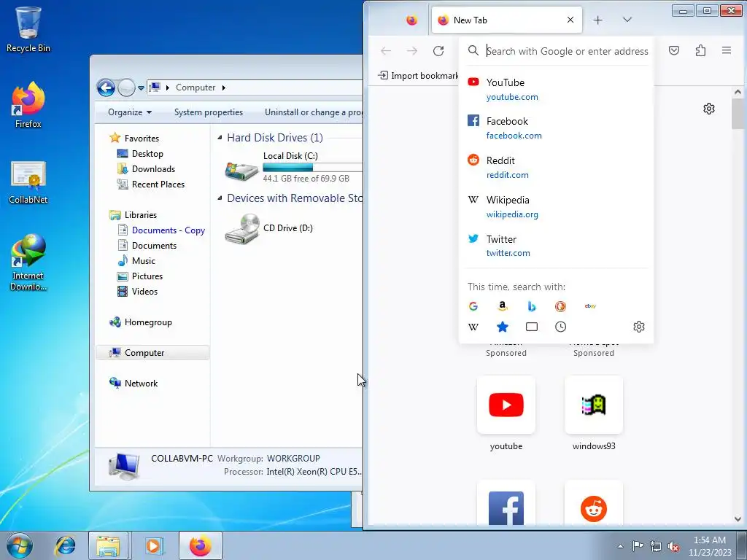Viewport: 747px width, 560px height.
Task: Select Network in navigation pane
Action: click(141, 384)
